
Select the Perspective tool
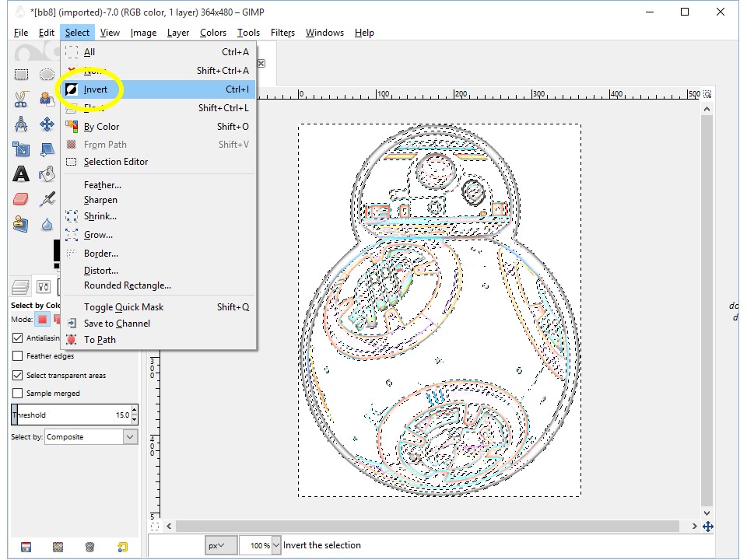pyautogui.click(x=47, y=149)
